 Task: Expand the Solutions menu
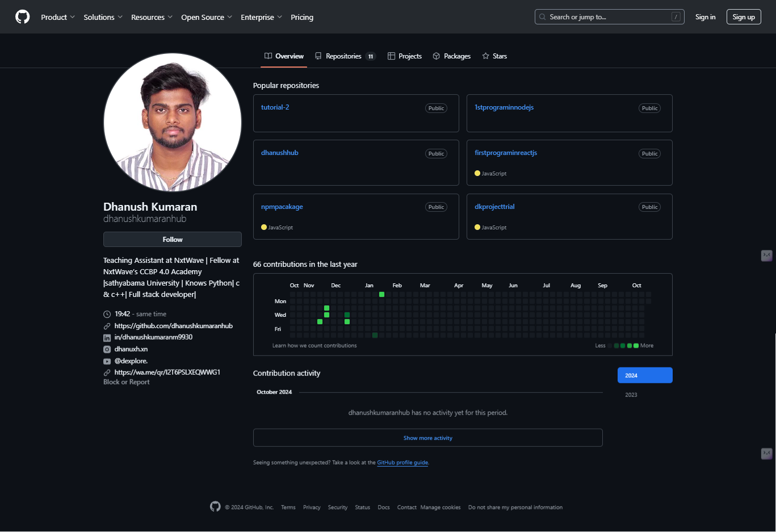tap(103, 17)
